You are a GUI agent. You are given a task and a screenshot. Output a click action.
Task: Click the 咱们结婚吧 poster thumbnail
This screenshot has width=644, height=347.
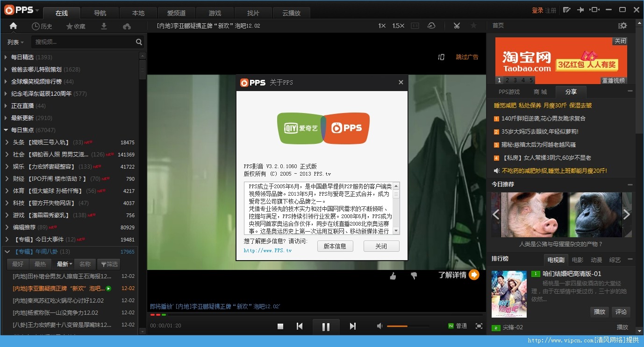(509, 294)
